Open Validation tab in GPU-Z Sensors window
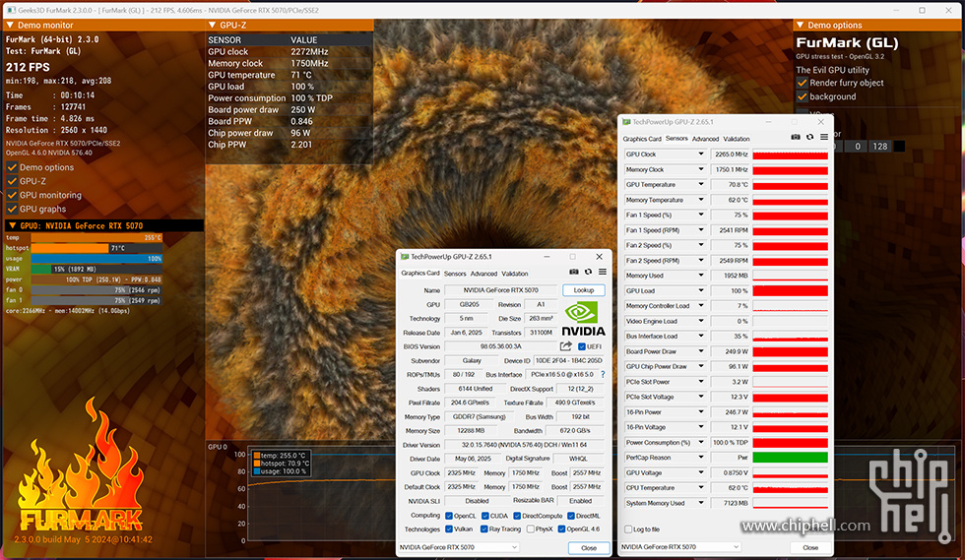This screenshot has width=965, height=560. 737,139
